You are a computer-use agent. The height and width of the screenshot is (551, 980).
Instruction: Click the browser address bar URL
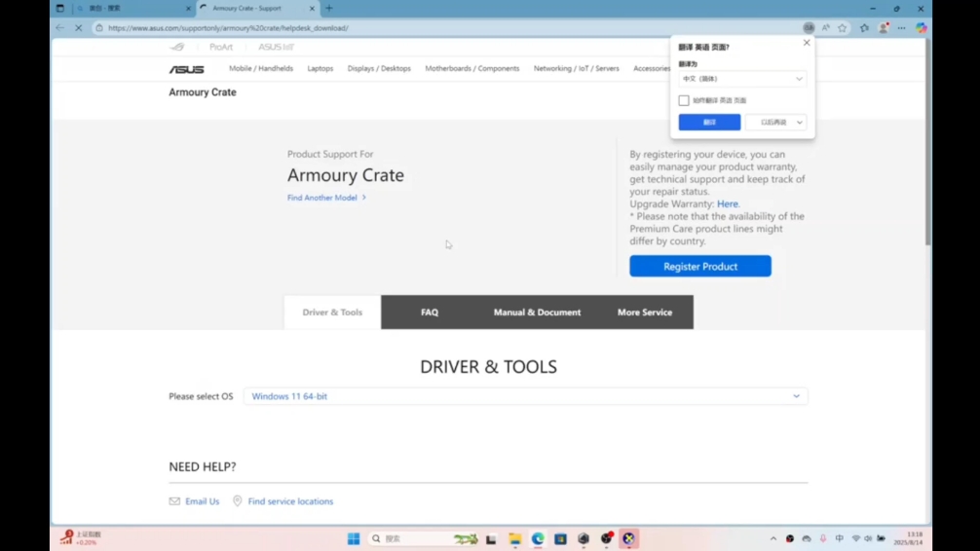228,28
